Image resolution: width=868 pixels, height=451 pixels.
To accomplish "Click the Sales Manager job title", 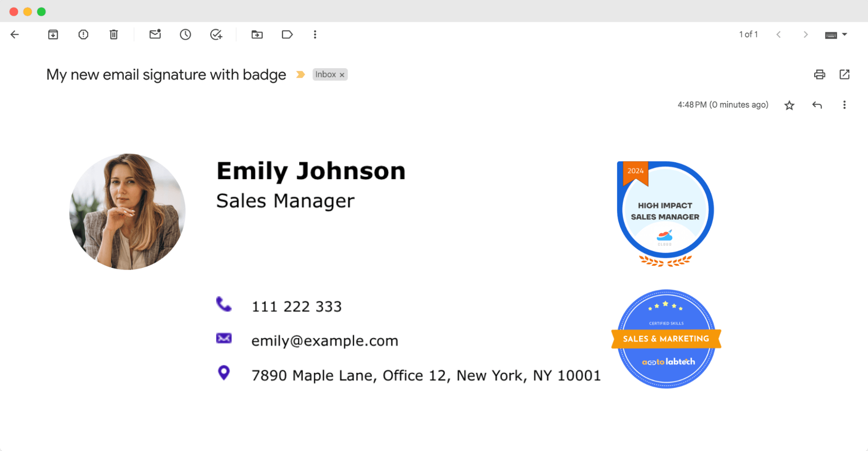I will pyautogui.click(x=285, y=201).
